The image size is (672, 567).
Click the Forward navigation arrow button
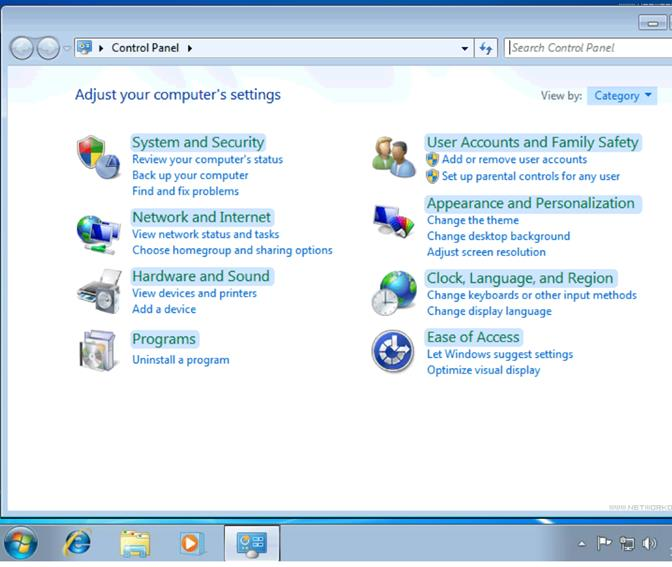point(48,48)
